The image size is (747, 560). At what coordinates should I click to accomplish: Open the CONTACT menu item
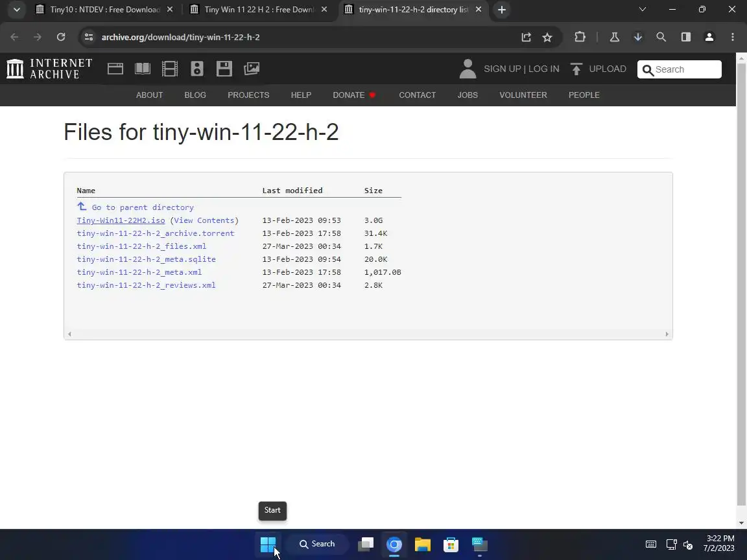tap(418, 95)
